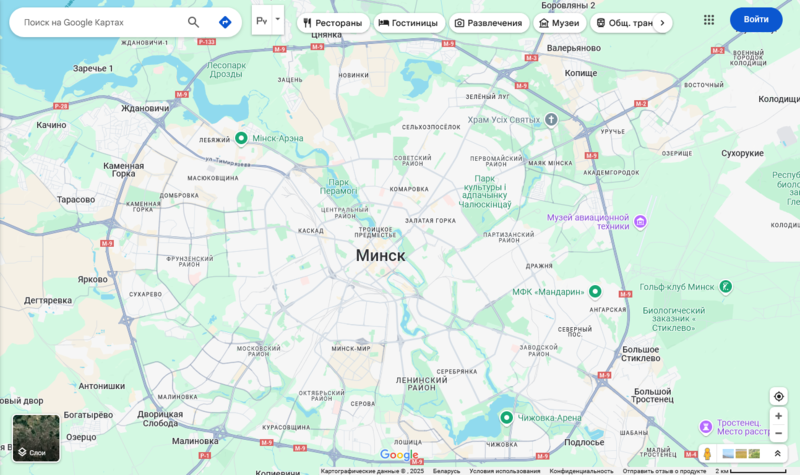Select the Рестораны category chip

(x=333, y=22)
